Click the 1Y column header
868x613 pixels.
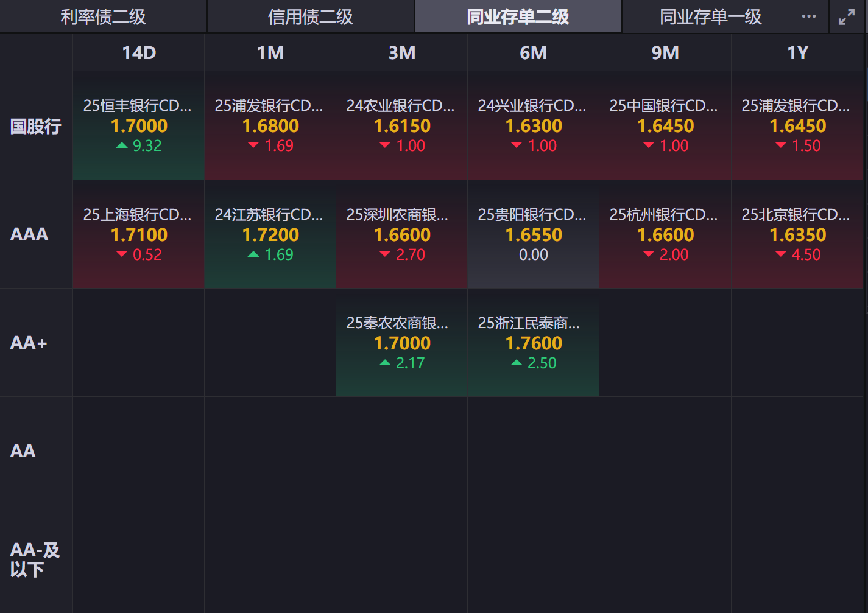[x=797, y=53]
